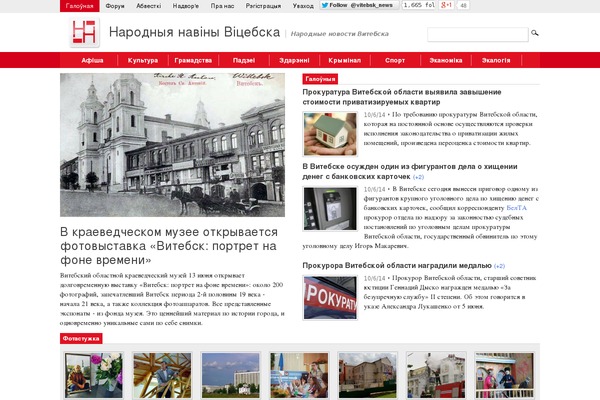
Task: Focus the site search input field
Action: click(x=478, y=34)
